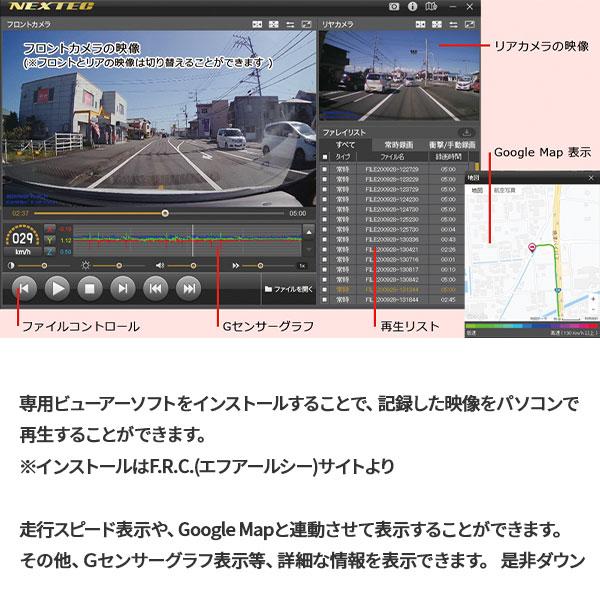
Task: Click the rear camera video view
Action: tap(399, 76)
